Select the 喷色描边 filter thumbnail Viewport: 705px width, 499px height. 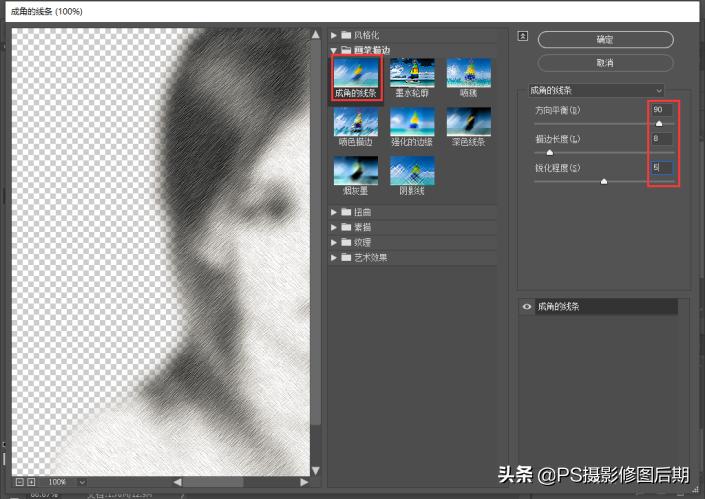pos(356,122)
